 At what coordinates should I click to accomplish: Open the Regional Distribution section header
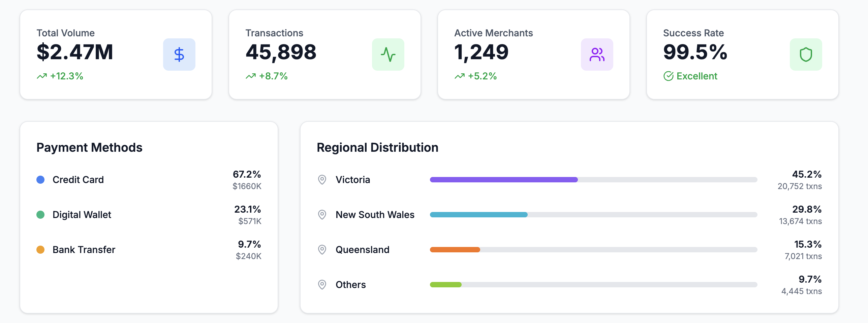tap(377, 147)
